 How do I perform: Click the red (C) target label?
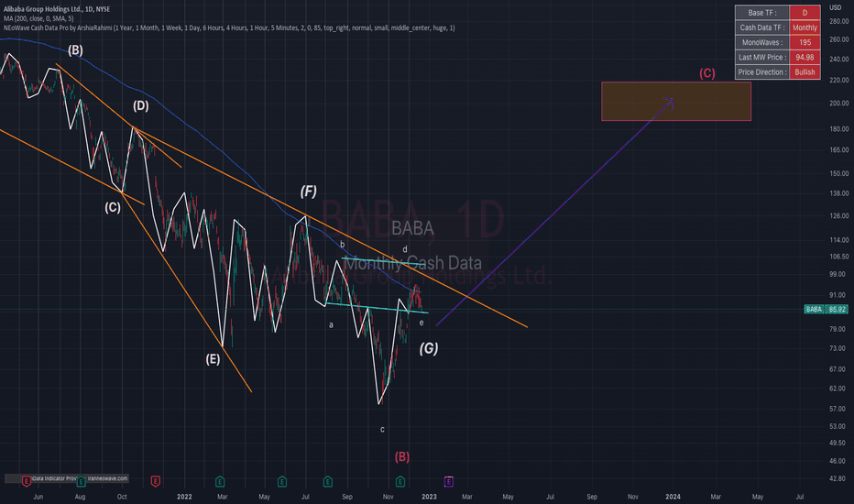point(707,73)
